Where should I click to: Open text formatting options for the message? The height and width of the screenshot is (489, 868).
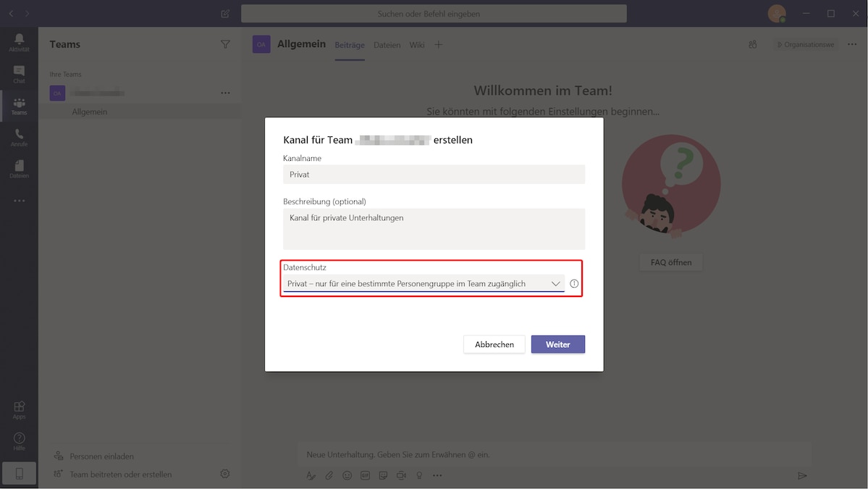(311, 475)
